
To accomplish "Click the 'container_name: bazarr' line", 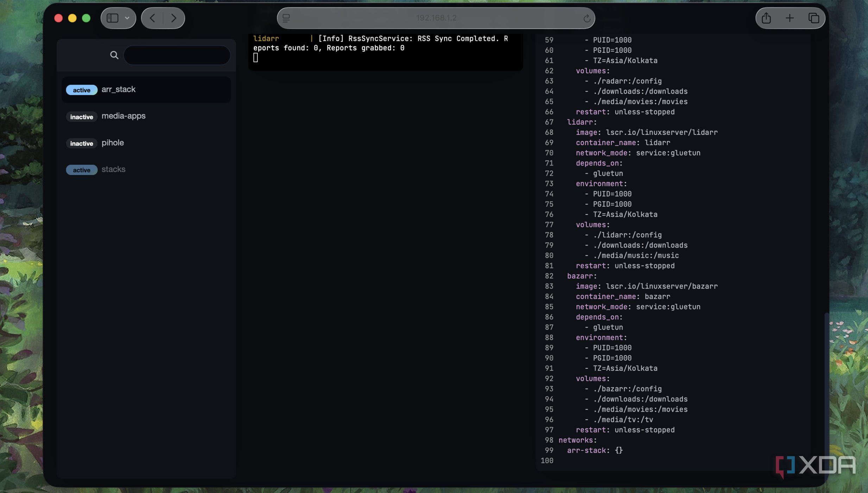I will 623,297.
